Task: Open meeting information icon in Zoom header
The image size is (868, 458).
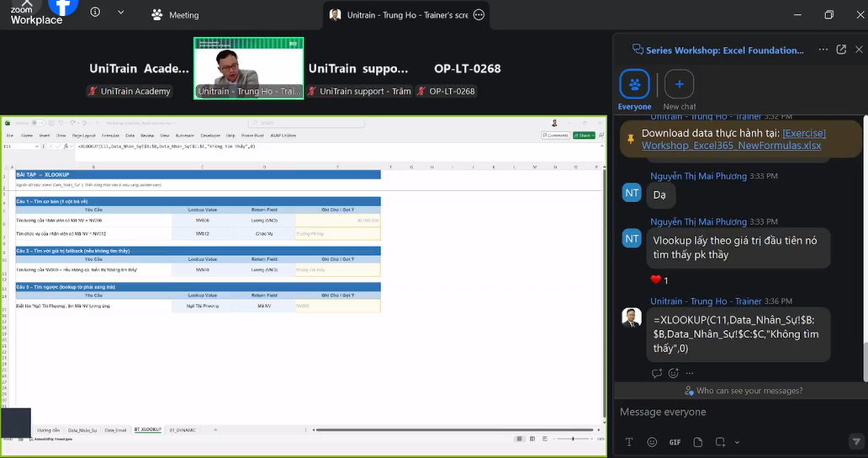Action: tap(95, 12)
